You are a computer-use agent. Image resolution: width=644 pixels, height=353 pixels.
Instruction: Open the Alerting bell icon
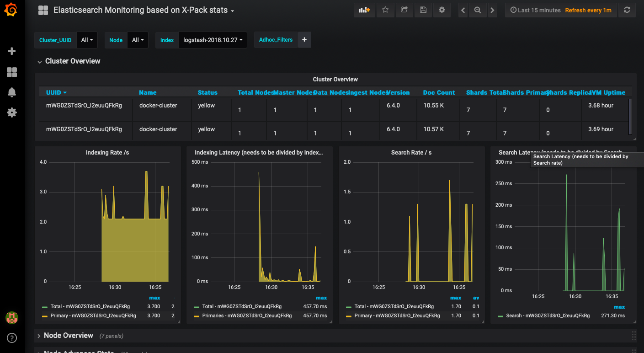(x=12, y=92)
